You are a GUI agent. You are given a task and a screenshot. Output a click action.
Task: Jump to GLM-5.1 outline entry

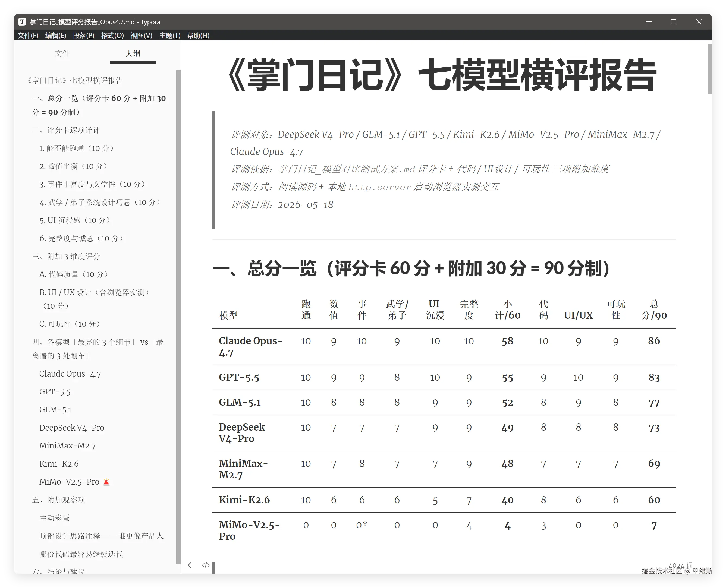click(x=55, y=409)
